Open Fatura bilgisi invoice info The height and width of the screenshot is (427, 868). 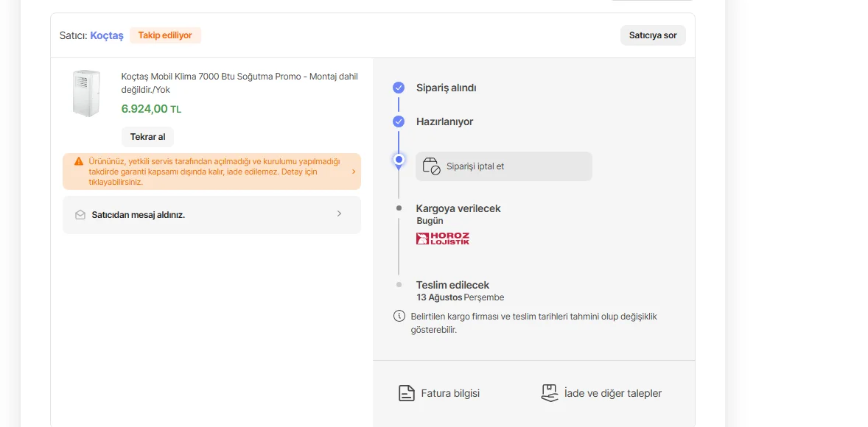coord(440,393)
